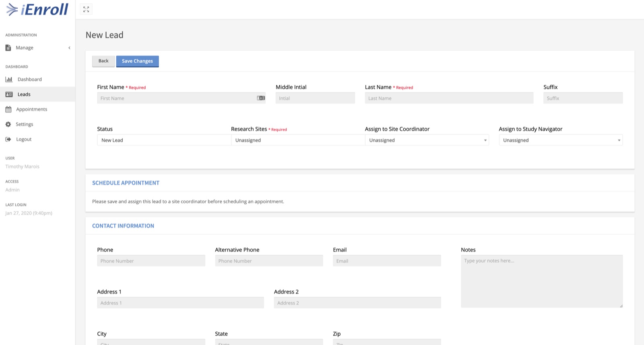Click the Notes resize handle corner
Screen dimensions: 644x345
pyautogui.click(x=621, y=306)
